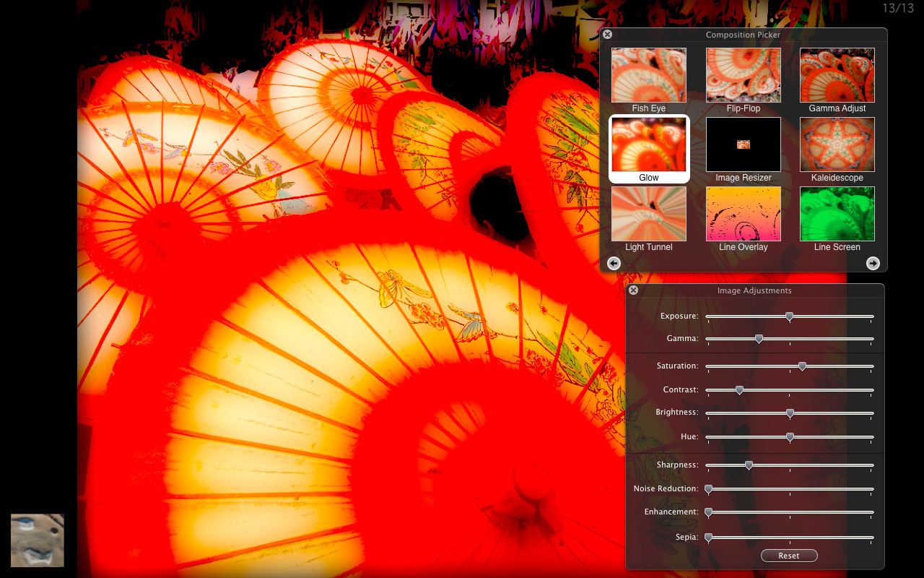Choose the Image Resizer composition thumbnail
924x578 pixels.
tap(743, 144)
